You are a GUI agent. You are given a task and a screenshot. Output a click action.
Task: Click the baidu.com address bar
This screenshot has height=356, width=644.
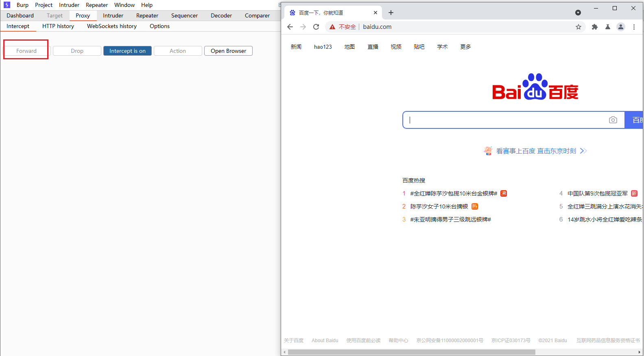[x=456, y=27]
